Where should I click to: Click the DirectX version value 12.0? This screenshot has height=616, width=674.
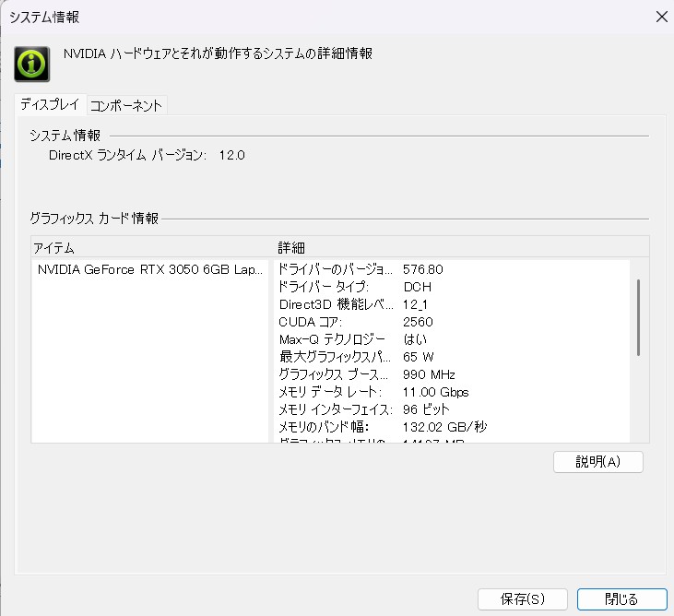(x=232, y=155)
